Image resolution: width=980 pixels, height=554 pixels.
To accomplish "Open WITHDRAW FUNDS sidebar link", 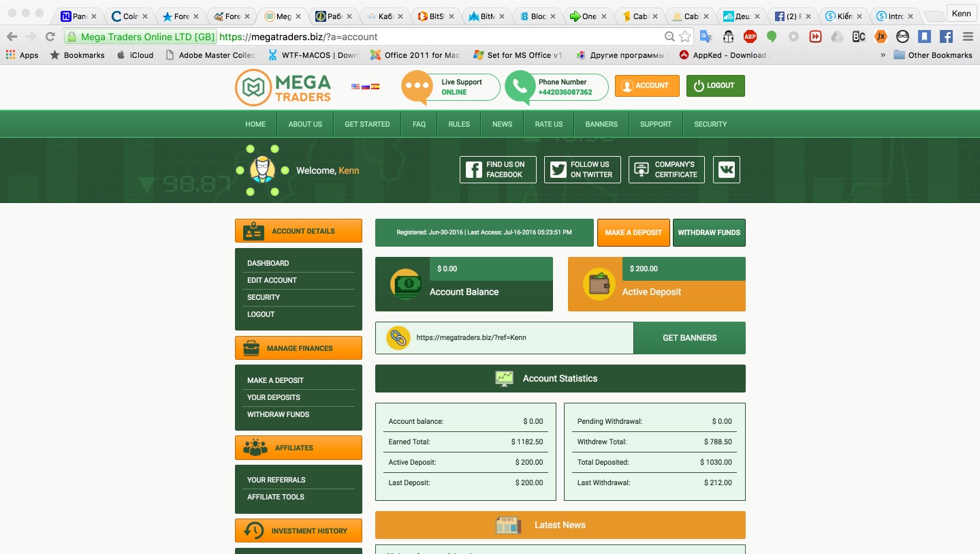I will [278, 414].
